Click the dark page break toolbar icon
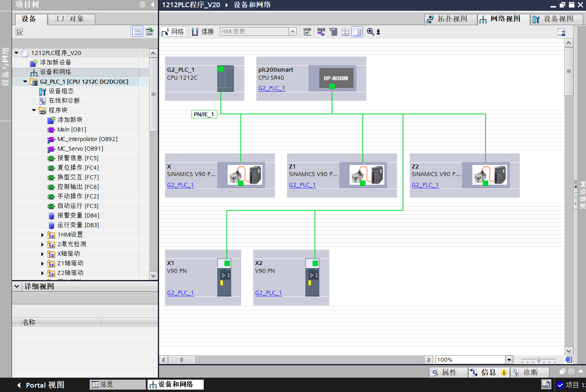The height and width of the screenshot is (392, 586). [333, 31]
